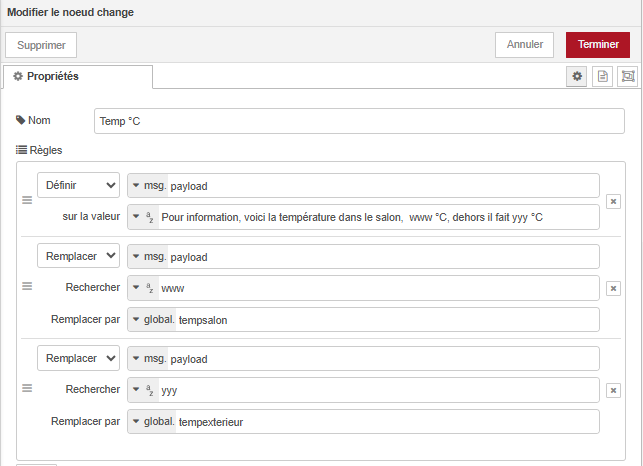This screenshot has width=643, height=466.
Task: Open the Définir action dropdown
Action: 78,185
